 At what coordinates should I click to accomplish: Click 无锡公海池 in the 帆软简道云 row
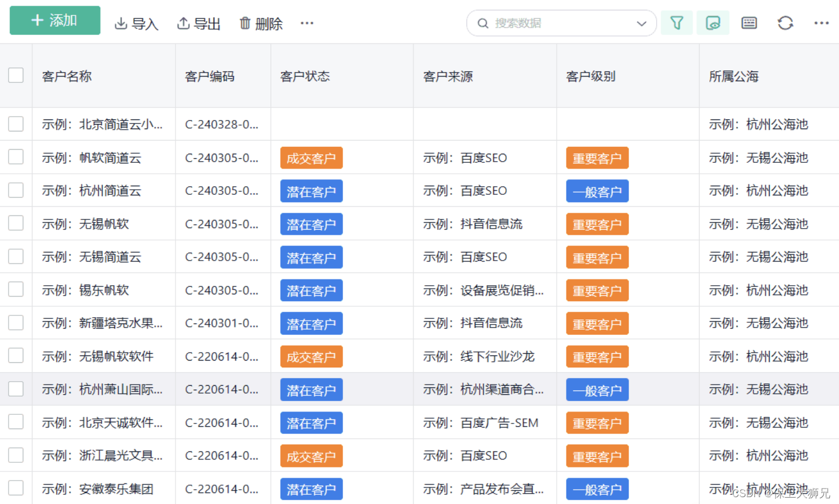[758, 158]
